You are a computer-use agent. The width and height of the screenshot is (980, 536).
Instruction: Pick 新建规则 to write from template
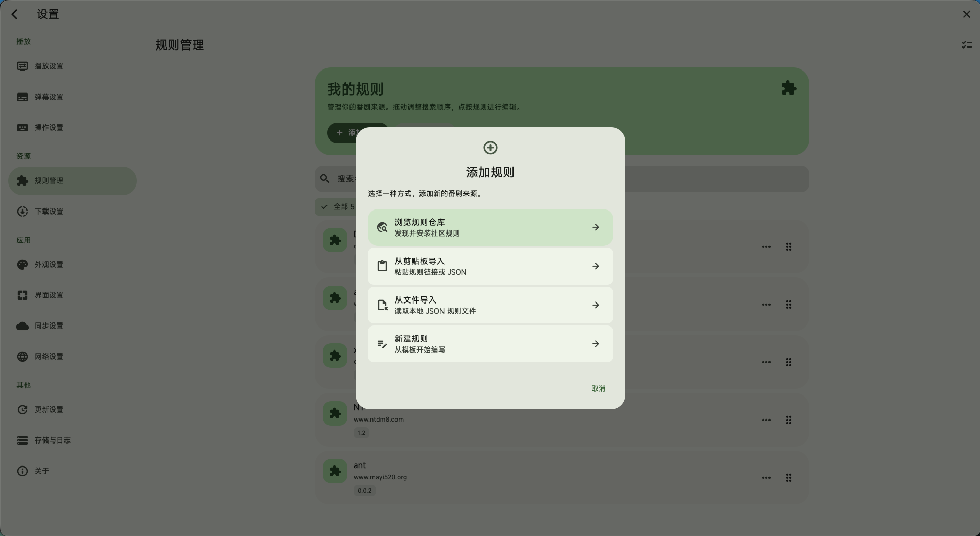coord(490,344)
